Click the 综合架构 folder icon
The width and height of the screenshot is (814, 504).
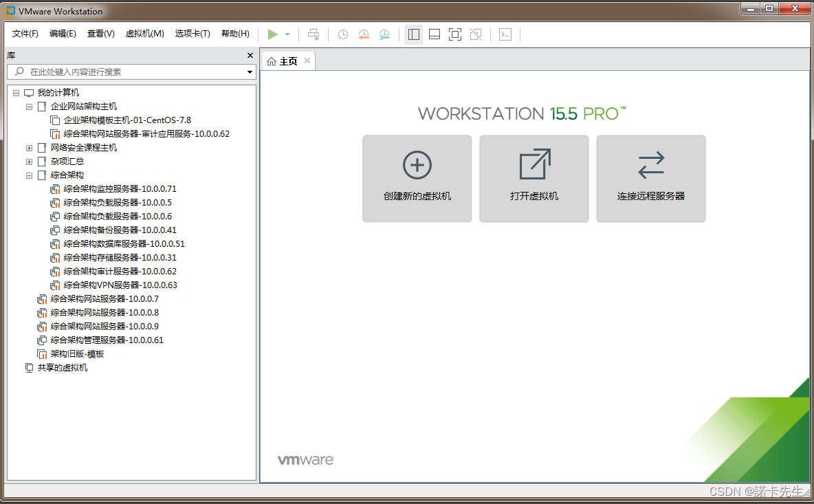(x=42, y=175)
